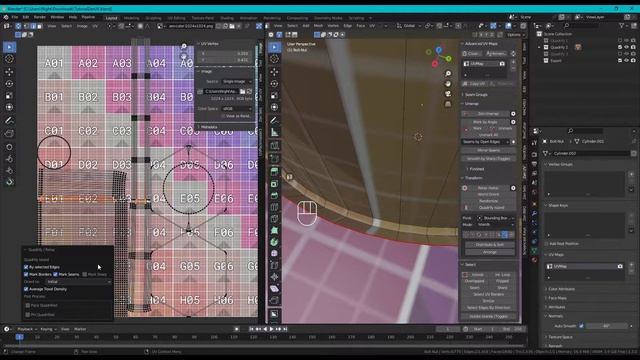
Task: Select the Spin tool in viewport
Action: 274,242
